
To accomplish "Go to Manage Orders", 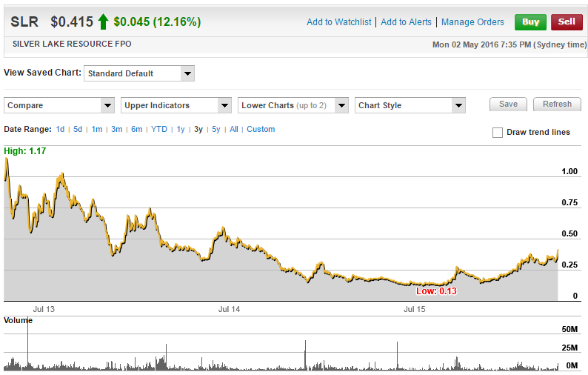I will [472, 22].
